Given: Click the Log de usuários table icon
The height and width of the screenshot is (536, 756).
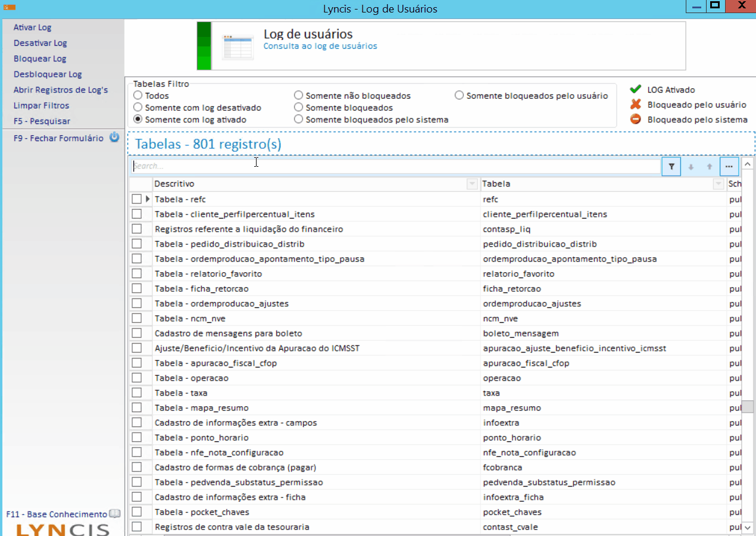Looking at the screenshot, I should [x=234, y=46].
